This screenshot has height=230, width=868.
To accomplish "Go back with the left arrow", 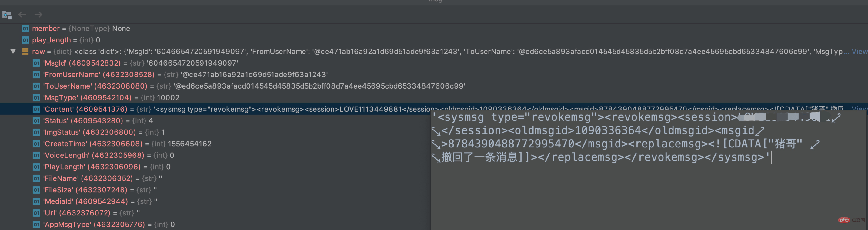I will tap(22, 15).
